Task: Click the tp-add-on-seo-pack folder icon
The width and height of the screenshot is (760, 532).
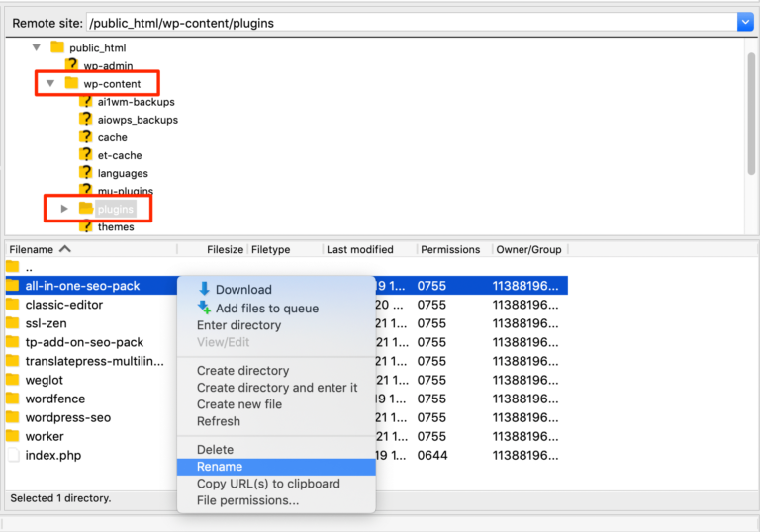Action: [x=13, y=341]
